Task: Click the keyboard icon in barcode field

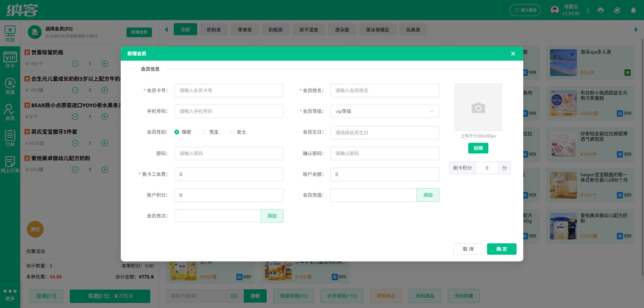Action: pos(234,296)
